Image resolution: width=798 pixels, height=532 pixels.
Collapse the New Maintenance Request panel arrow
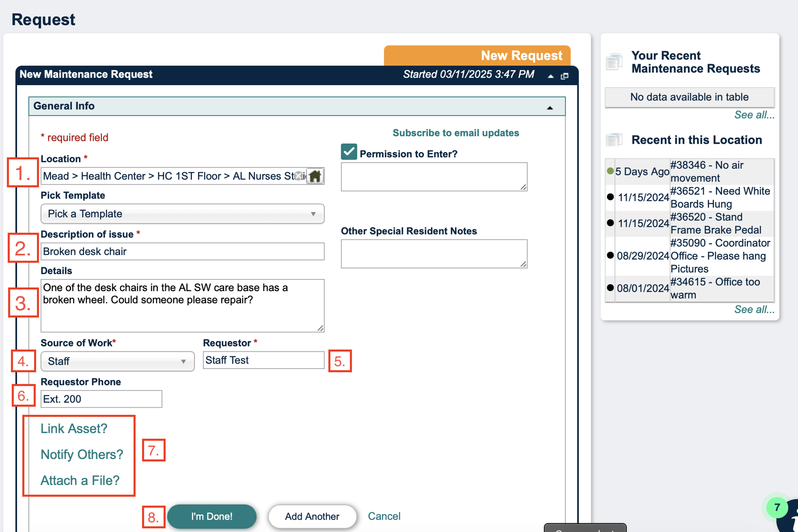(x=551, y=76)
